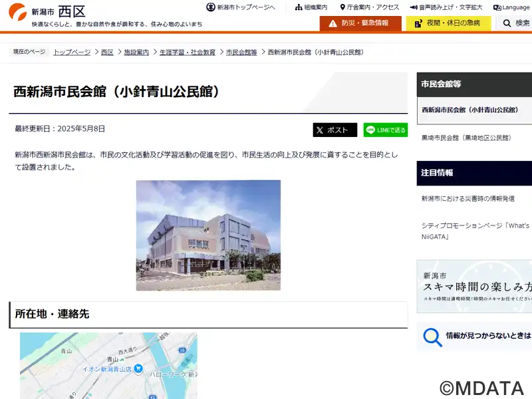Click the LINE logo in LINEで送る button
The width and height of the screenshot is (532, 399).
point(370,130)
